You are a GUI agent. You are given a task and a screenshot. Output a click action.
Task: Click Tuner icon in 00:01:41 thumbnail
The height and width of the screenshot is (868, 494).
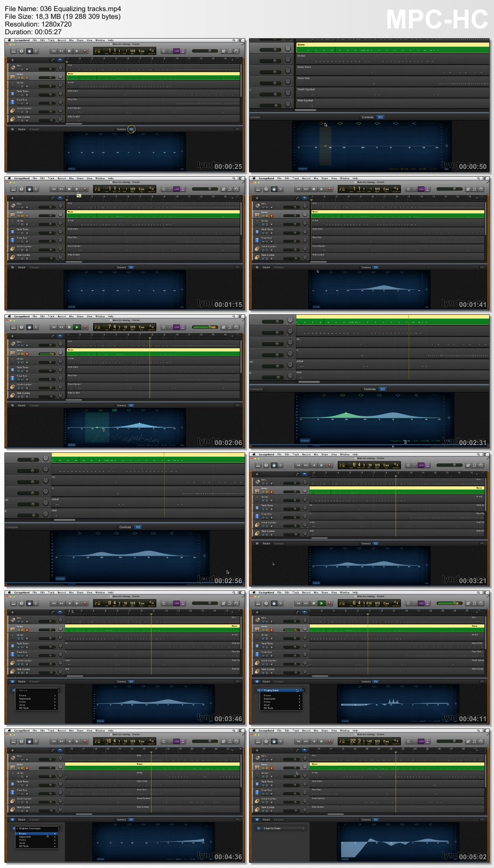pos(415,189)
